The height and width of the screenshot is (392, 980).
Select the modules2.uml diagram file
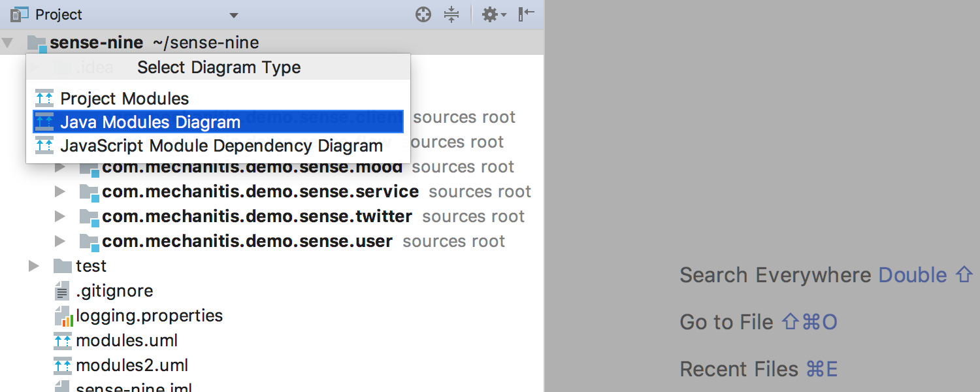(x=132, y=366)
